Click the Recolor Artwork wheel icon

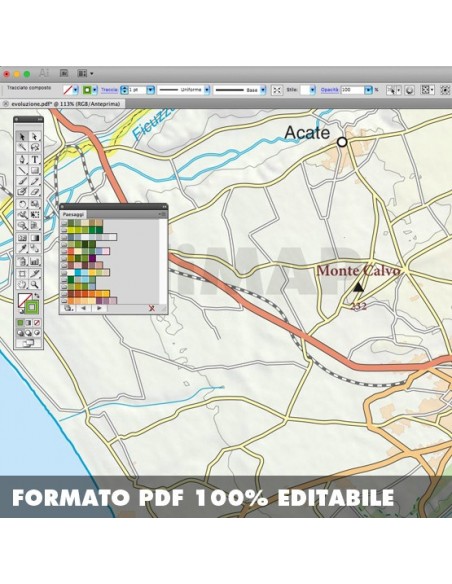[409, 90]
